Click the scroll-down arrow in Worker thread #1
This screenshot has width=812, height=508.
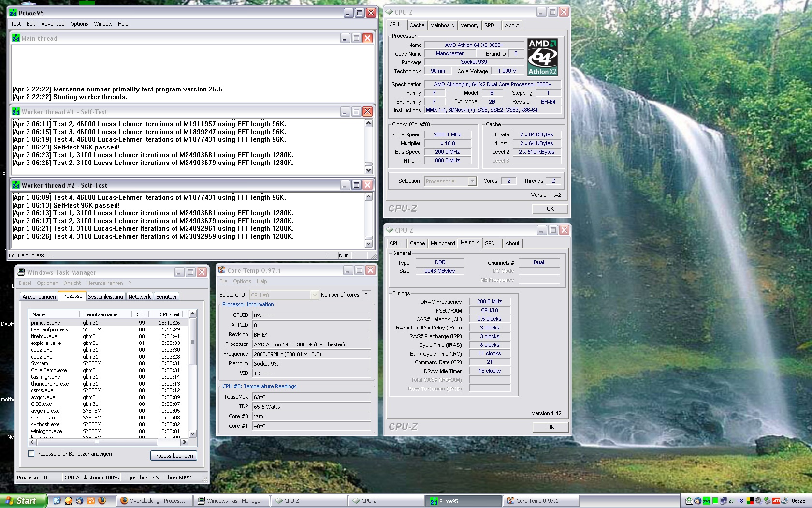369,170
